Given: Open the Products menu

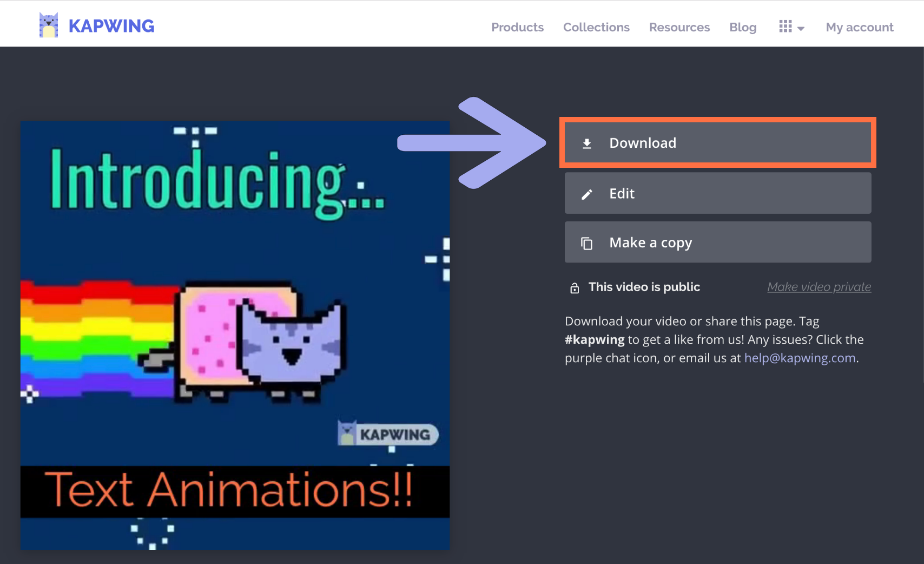Looking at the screenshot, I should [517, 27].
